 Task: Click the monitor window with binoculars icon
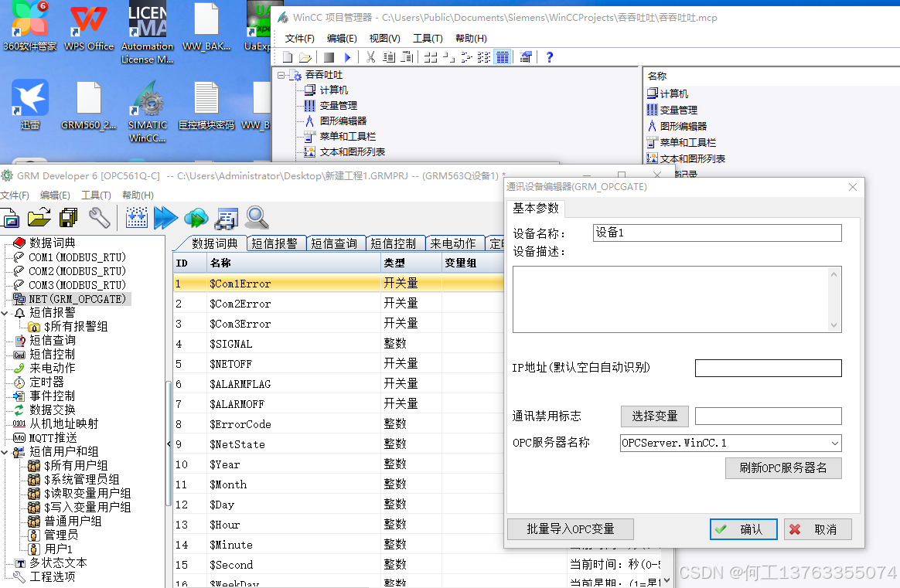pyautogui.click(x=226, y=219)
